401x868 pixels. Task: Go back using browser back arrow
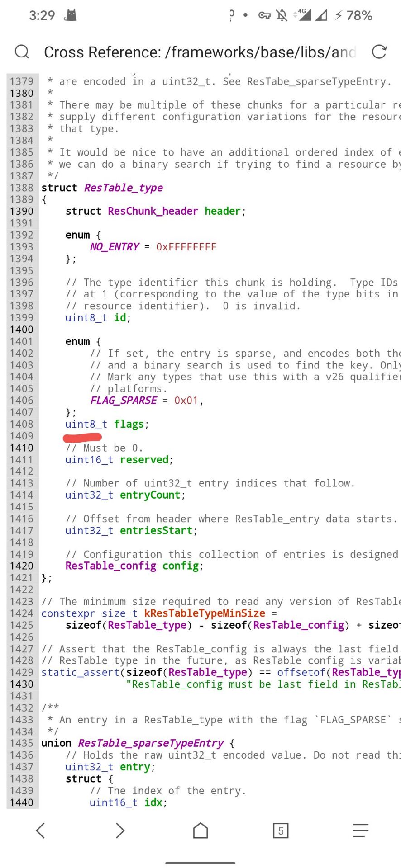coord(40,830)
